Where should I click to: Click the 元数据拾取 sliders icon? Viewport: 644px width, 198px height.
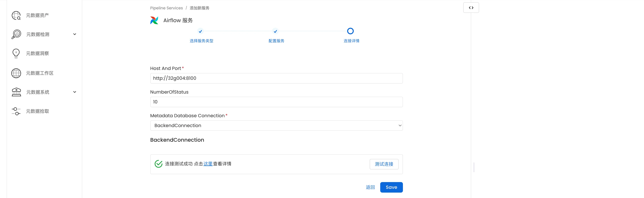tap(16, 111)
